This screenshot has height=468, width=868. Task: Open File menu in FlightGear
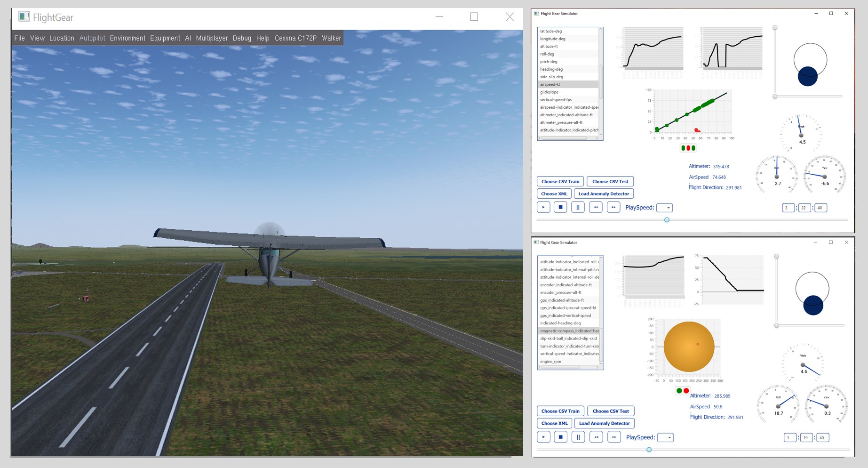click(x=19, y=38)
